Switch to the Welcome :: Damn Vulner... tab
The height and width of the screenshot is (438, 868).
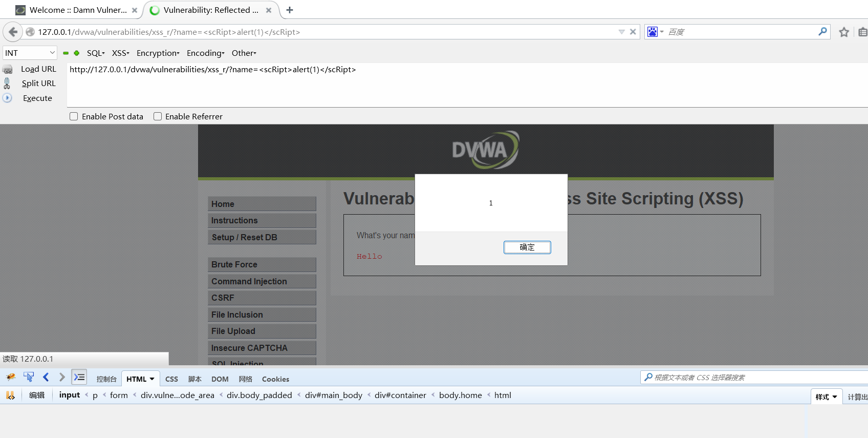coord(78,10)
